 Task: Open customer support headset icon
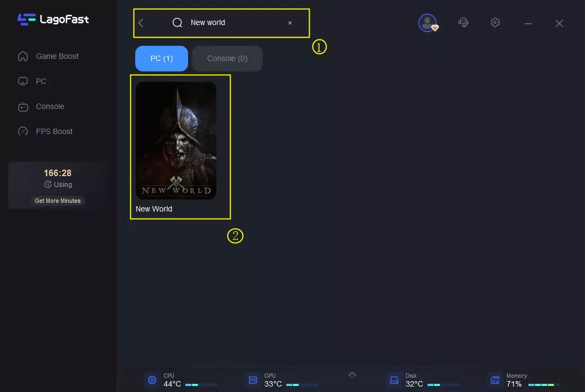point(463,23)
